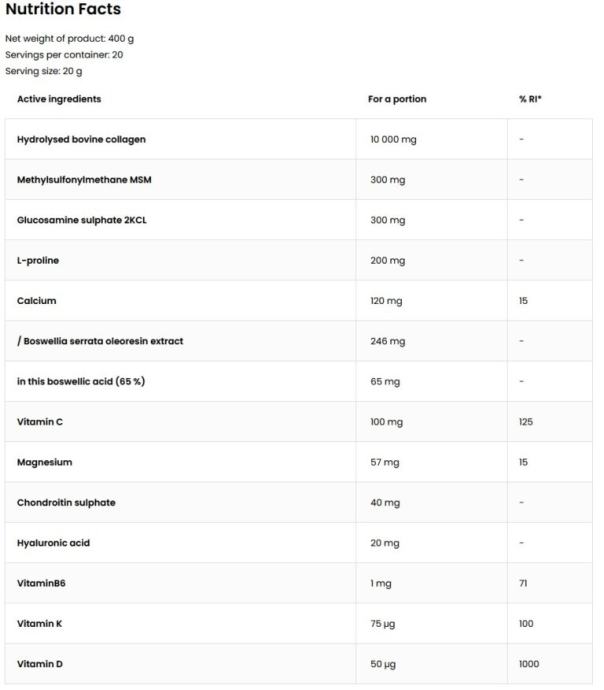Click the Active ingredients column header
This screenshot has height=690, width=604.
[59, 99]
